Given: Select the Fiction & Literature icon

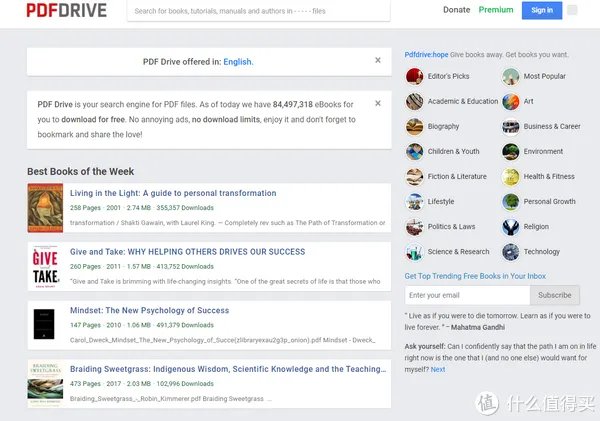Looking at the screenshot, I should [414, 177].
